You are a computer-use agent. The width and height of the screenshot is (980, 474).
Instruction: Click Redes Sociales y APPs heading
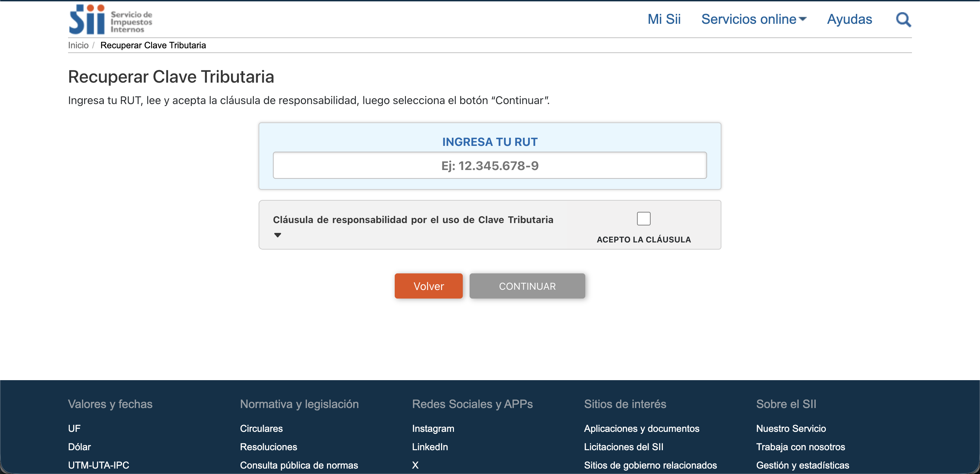(472, 404)
